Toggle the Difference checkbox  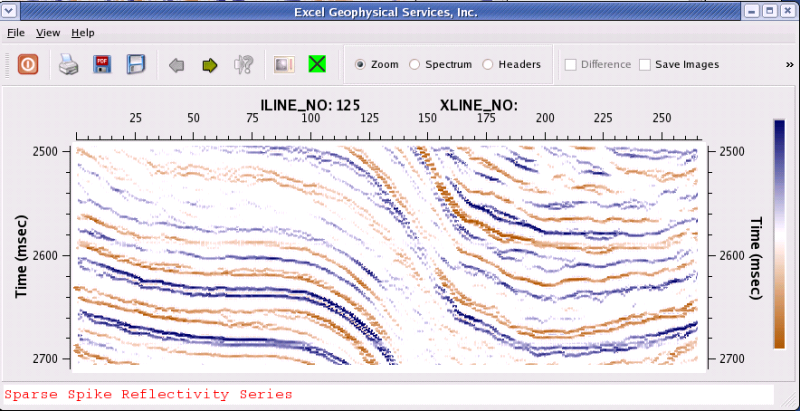click(570, 65)
